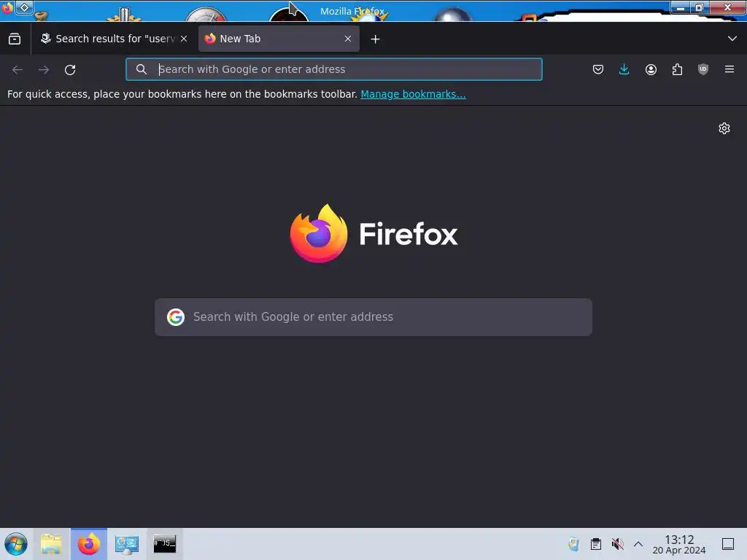Screen dimensions: 747x560
Task: Open the Start menu orb
Action: (16, 544)
